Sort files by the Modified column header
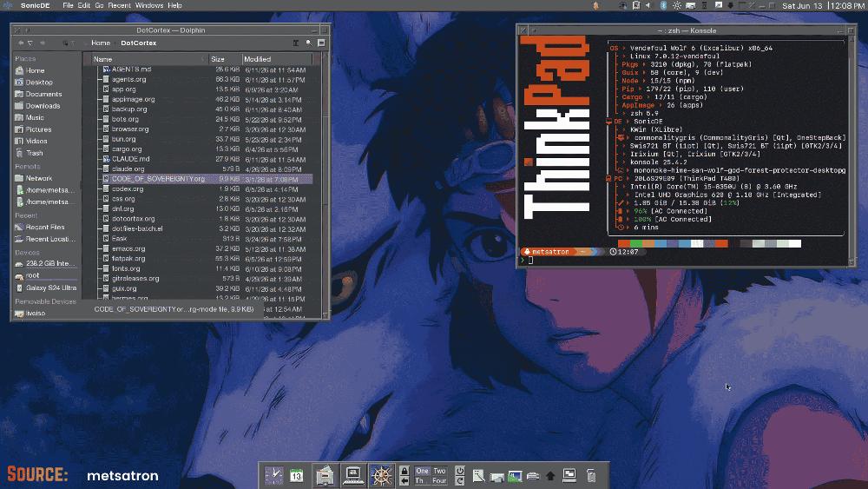 point(278,59)
